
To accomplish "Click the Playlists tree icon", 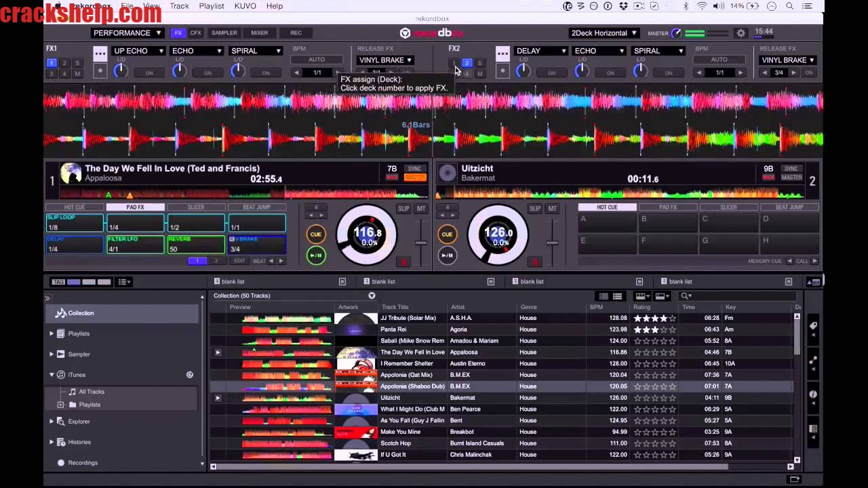I will tap(61, 333).
